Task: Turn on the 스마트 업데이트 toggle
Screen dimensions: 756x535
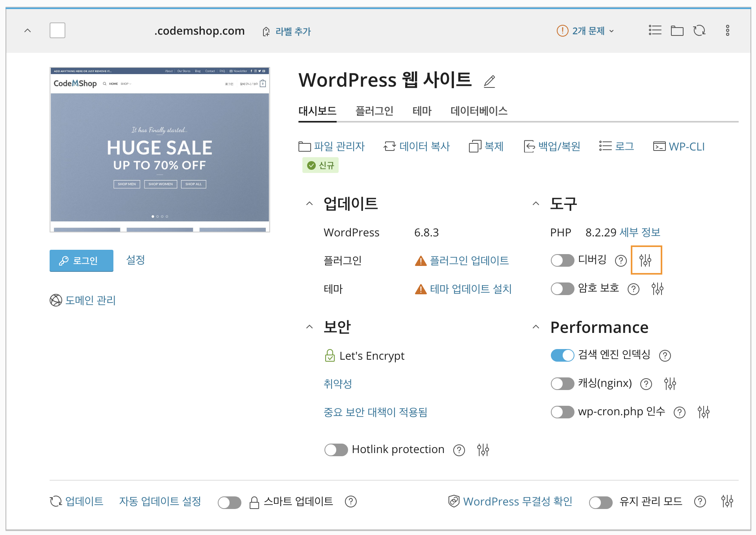Action: point(230,502)
